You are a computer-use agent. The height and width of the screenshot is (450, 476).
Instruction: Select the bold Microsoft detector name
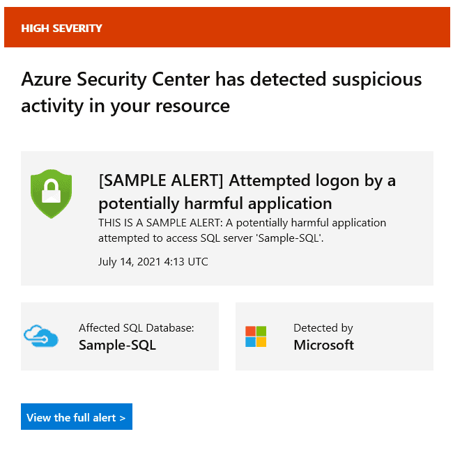tap(323, 345)
